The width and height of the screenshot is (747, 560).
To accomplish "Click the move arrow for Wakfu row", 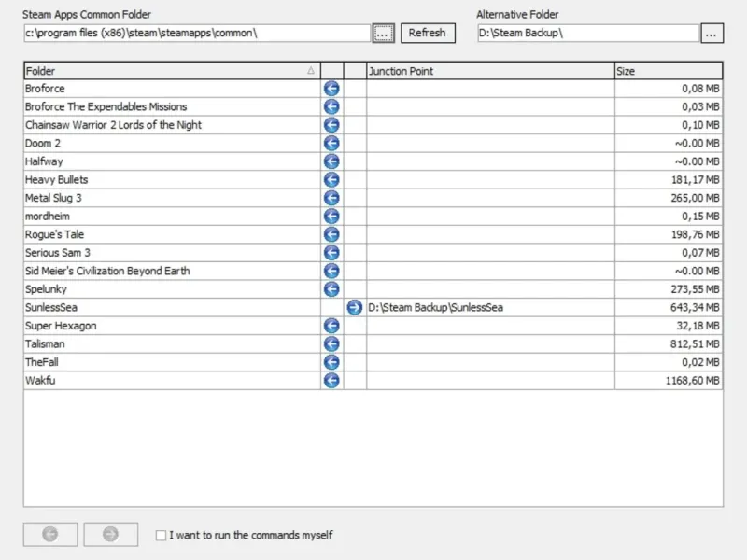I will point(331,381).
